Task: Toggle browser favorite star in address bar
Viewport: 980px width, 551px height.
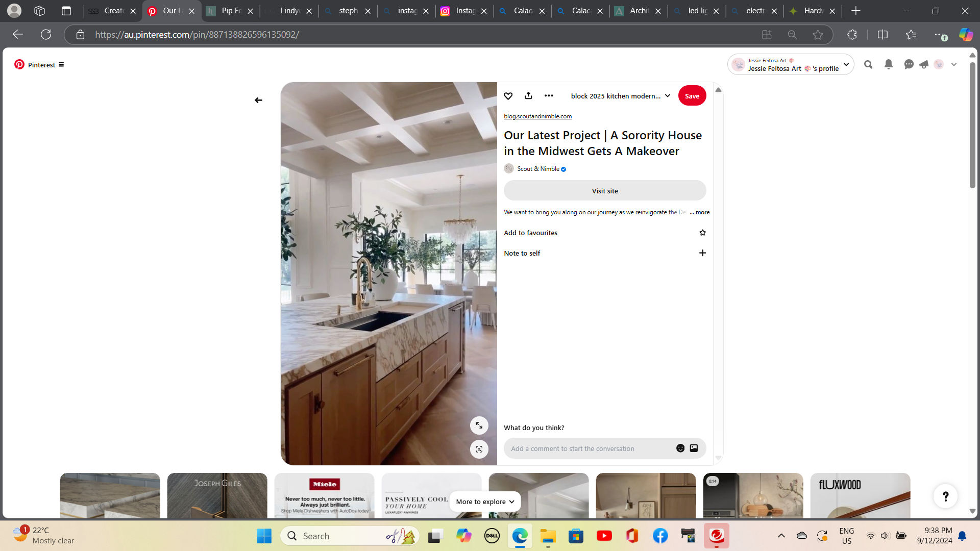Action: 818,35
